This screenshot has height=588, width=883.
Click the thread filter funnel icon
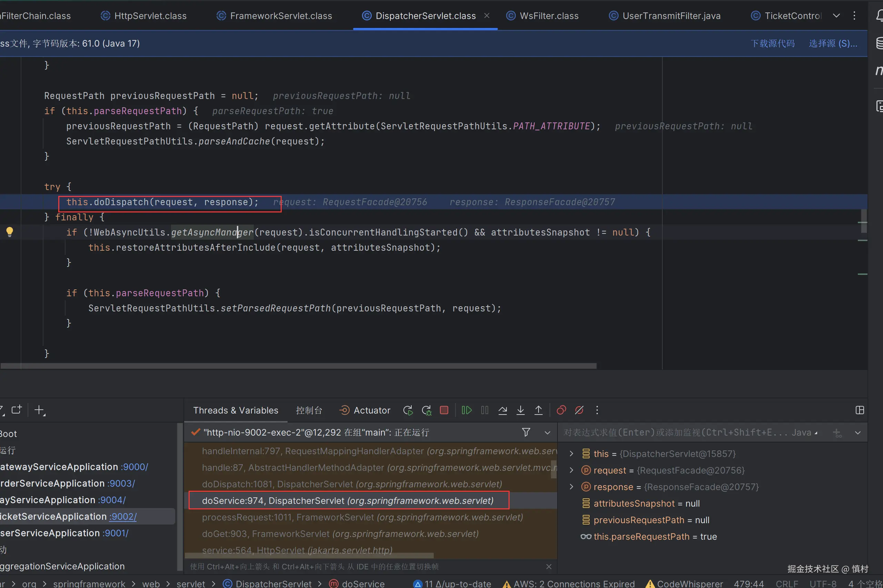526,432
